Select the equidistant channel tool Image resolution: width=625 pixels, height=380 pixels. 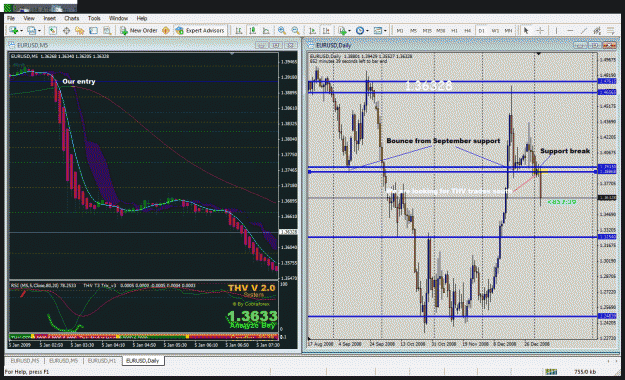[x=597, y=30]
